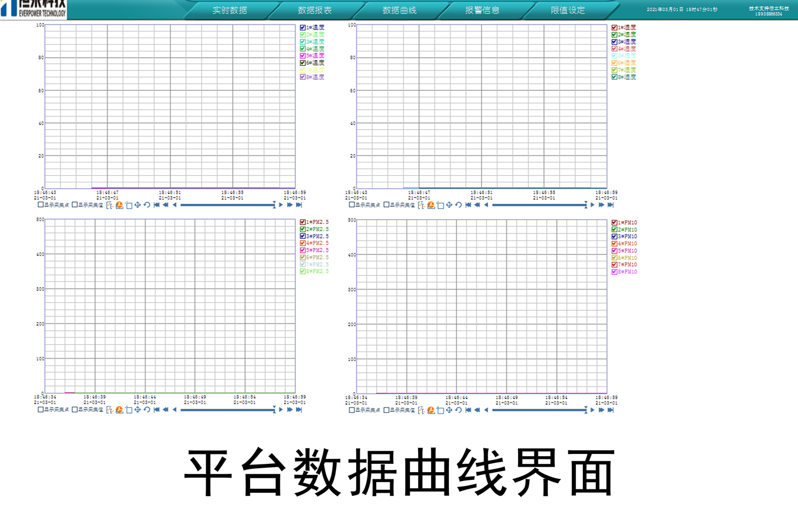Image resolution: width=798 pixels, height=532 pixels.
Task: Open the 实时数据 tab
Action: [x=229, y=10]
